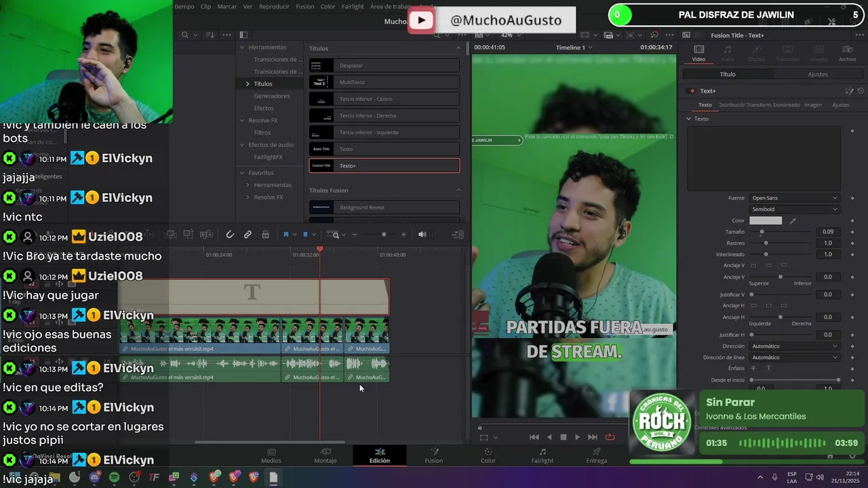Open the sort order icon in the media pool
Viewport: 868px width, 488px height.
210,35
